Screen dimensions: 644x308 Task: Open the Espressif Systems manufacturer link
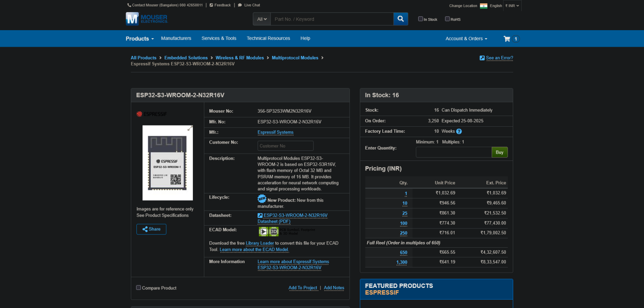point(275,132)
